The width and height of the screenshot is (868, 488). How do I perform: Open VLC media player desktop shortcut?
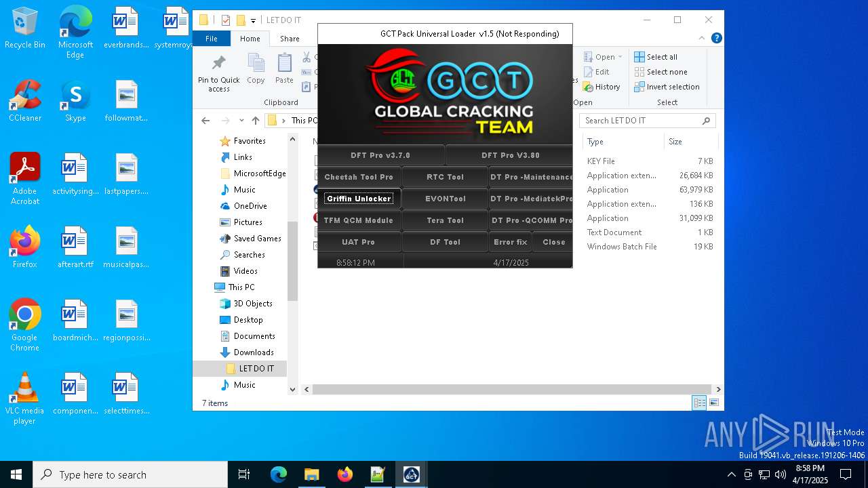click(25, 399)
